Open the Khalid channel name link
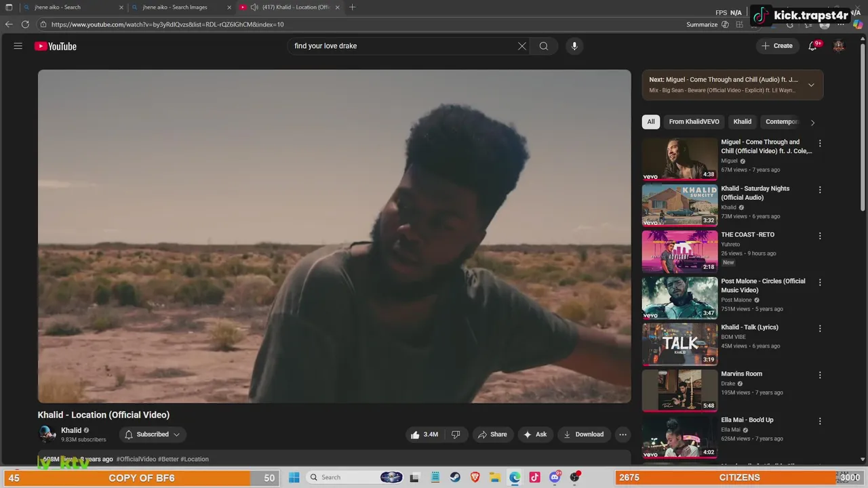The image size is (868, 488). [71, 430]
